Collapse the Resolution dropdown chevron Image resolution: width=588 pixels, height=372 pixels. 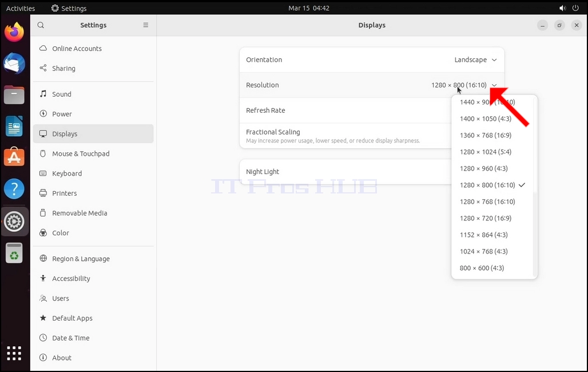click(x=494, y=85)
